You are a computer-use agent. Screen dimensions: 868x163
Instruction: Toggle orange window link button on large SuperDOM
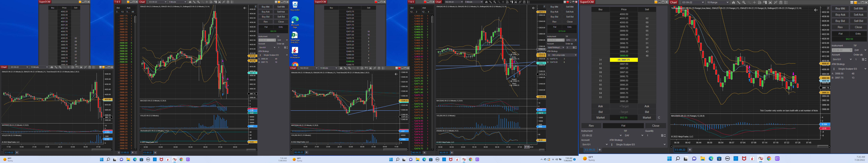tap(656, 2)
